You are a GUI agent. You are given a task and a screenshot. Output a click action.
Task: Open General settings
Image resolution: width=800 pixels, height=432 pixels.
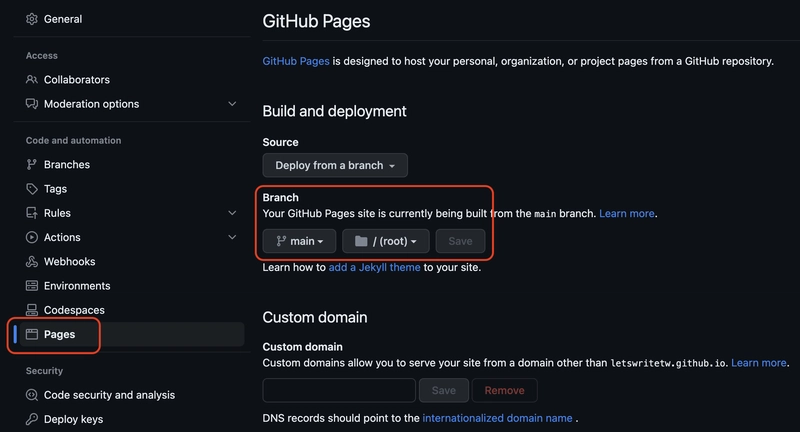[x=63, y=19]
